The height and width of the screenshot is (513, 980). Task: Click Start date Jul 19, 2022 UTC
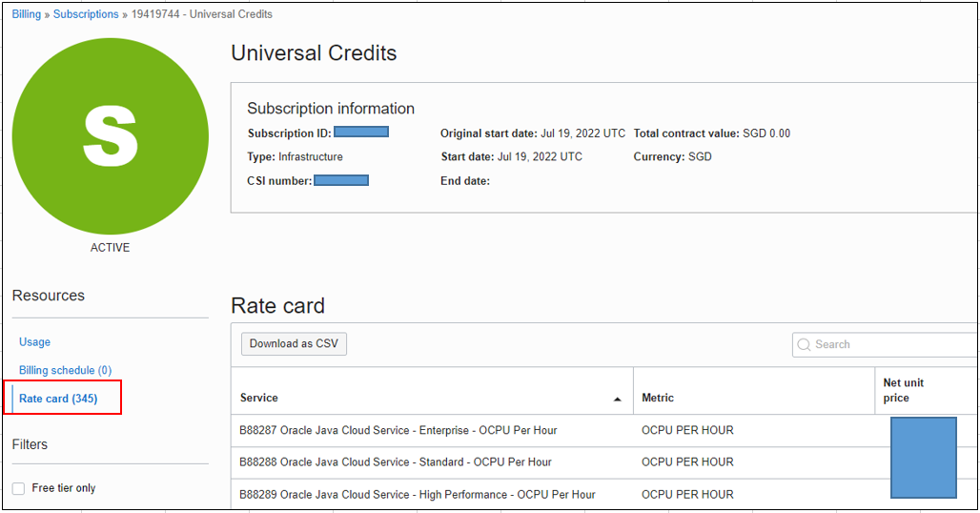pos(511,156)
